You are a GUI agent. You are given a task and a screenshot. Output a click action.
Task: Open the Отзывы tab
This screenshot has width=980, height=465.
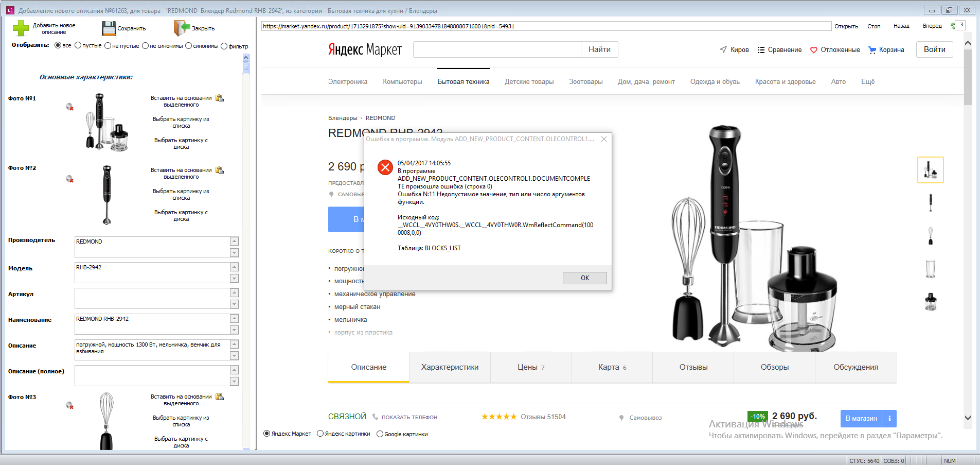[693, 367]
